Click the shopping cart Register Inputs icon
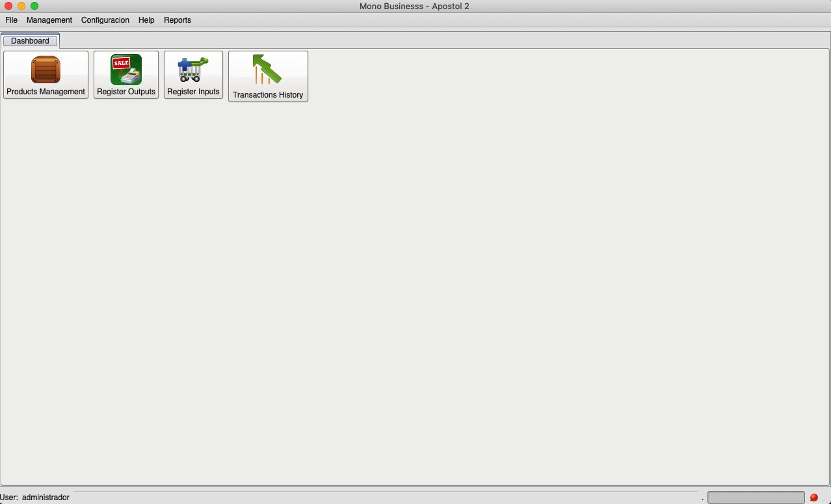The width and height of the screenshot is (831, 504). [193, 70]
